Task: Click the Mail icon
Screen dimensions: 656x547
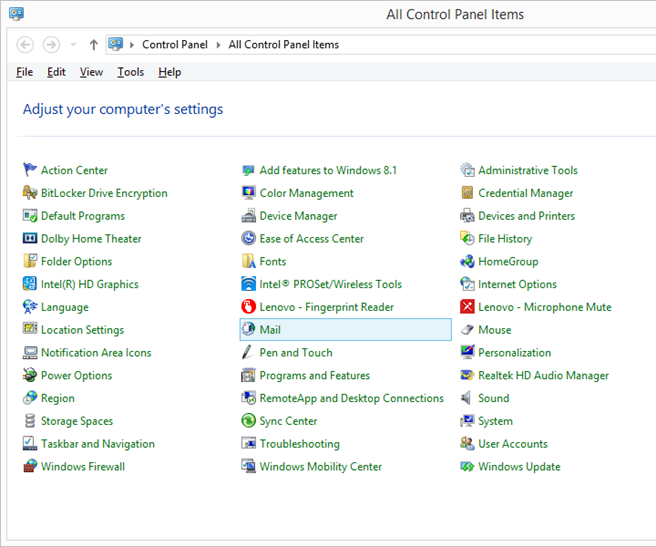Action: pyautogui.click(x=249, y=330)
